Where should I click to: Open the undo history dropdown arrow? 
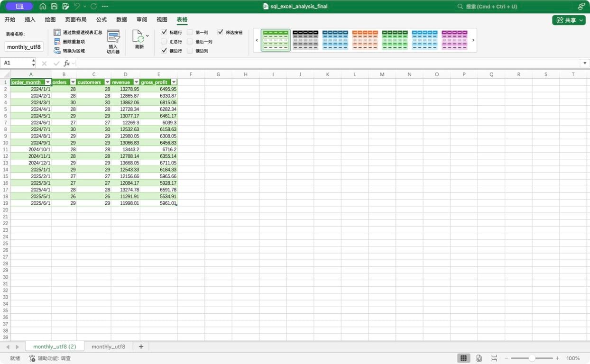[x=85, y=7]
